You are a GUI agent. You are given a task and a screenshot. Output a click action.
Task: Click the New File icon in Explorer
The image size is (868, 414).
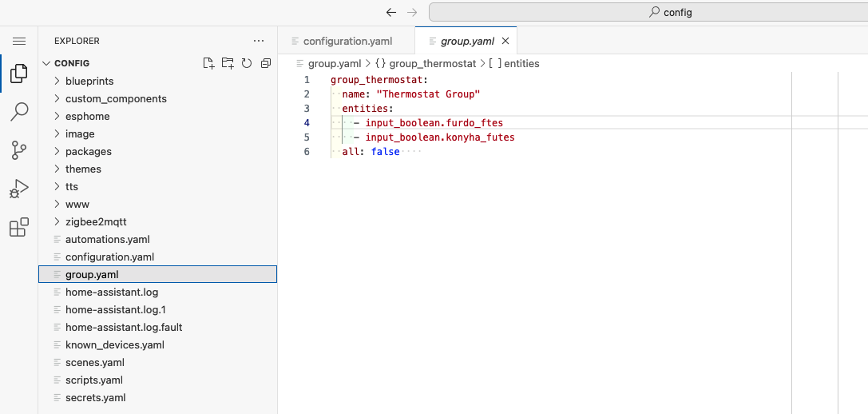point(208,63)
